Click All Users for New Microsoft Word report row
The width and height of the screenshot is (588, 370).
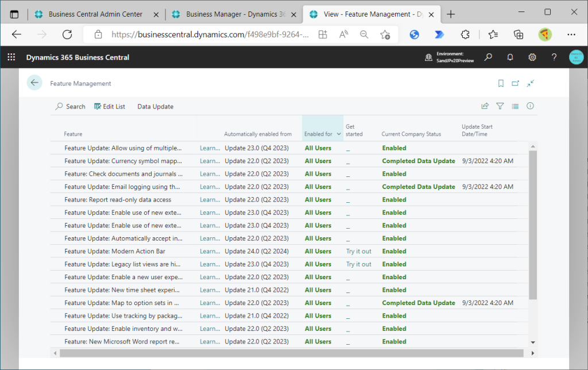click(x=318, y=341)
